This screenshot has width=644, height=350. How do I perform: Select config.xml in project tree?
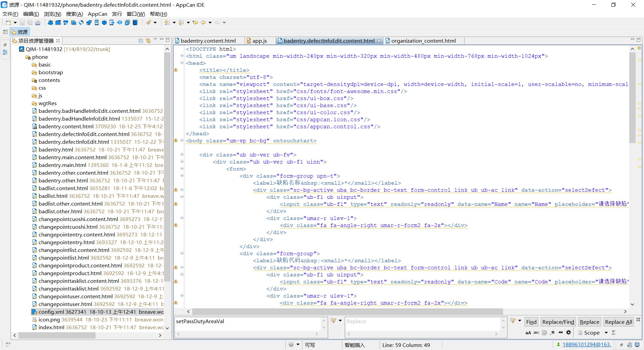click(52, 312)
